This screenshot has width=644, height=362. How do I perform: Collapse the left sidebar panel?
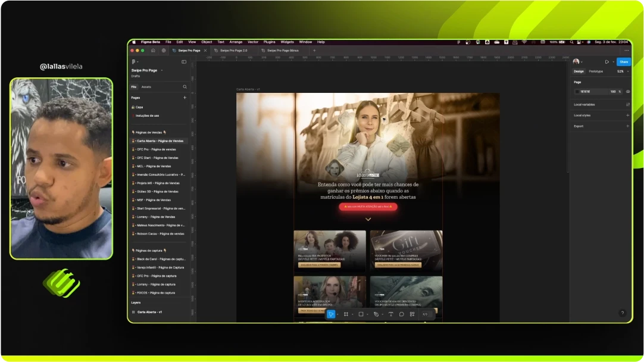click(184, 62)
